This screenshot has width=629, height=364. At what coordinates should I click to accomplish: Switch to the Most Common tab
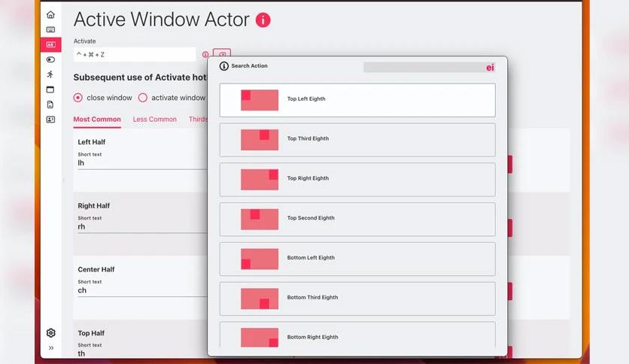pos(97,120)
